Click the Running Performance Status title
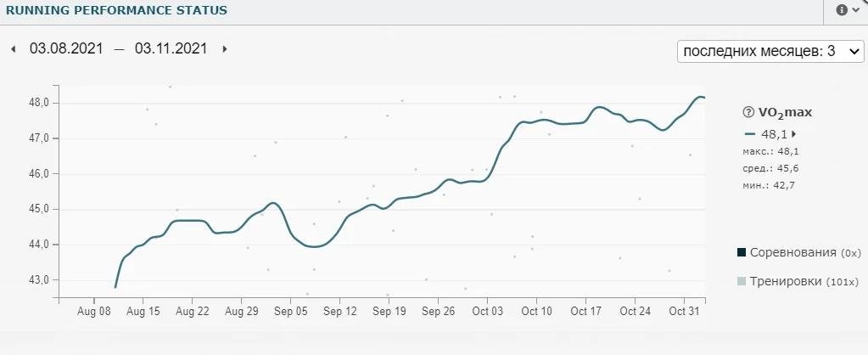868x355 pixels. pyautogui.click(x=116, y=11)
